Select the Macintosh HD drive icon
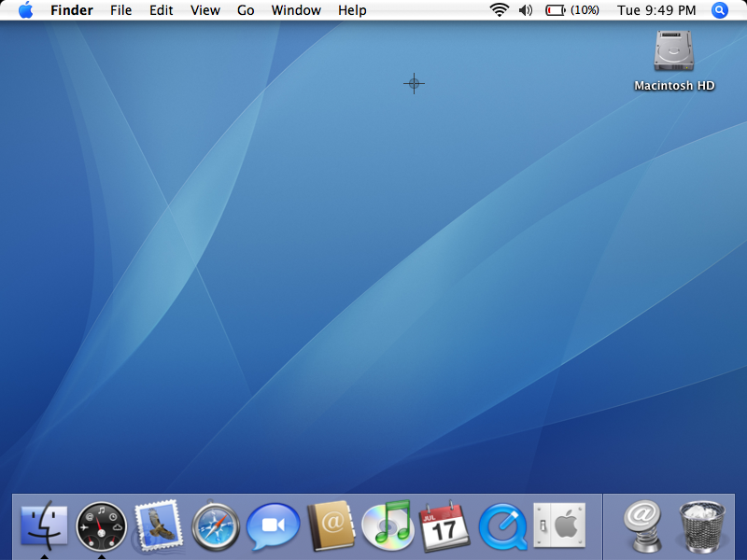Screen dimensions: 747x560 (673, 51)
